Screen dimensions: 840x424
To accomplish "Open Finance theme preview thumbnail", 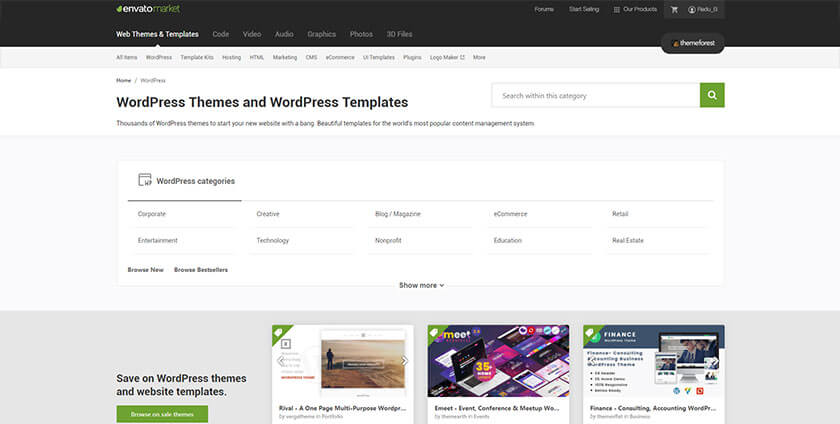I will [x=654, y=361].
